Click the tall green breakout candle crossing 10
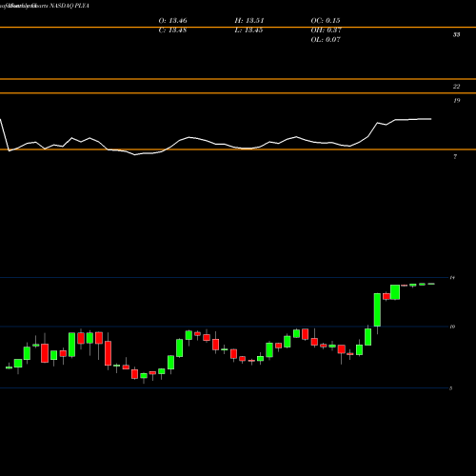Viewport: 476px width, 476px height. coord(377,309)
